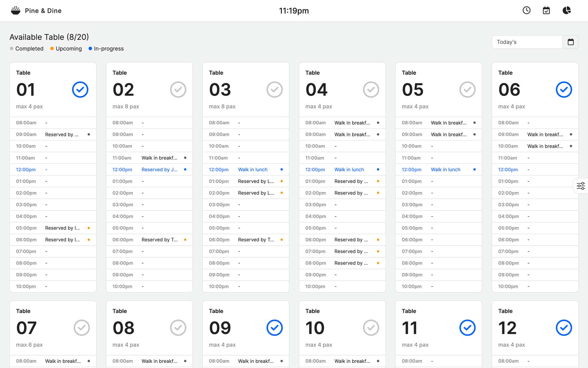Select Table 03 12:00pm Walk in lunch

[x=253, y=170]
